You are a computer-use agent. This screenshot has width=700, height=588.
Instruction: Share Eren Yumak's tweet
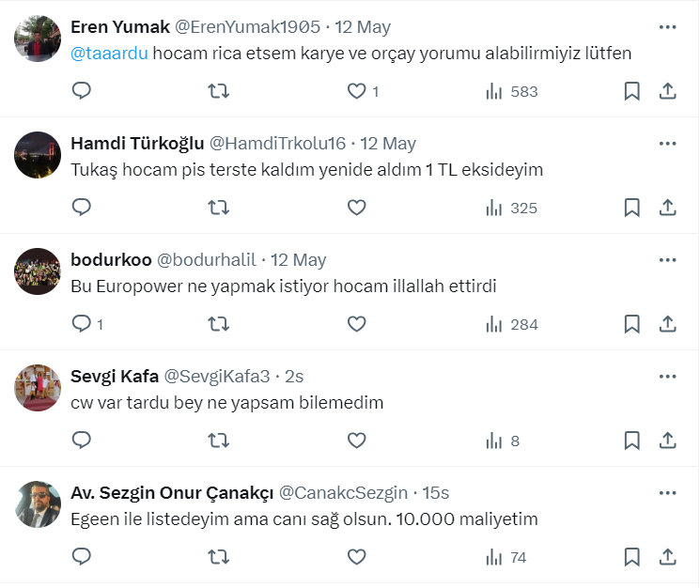[667, 91]
